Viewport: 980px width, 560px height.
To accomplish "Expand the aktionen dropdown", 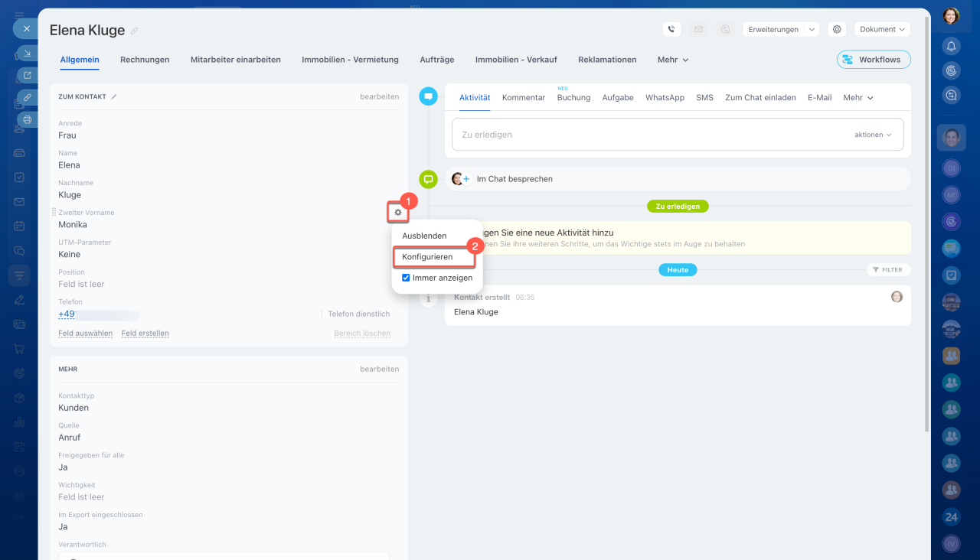I will click(x=873, y=135).
